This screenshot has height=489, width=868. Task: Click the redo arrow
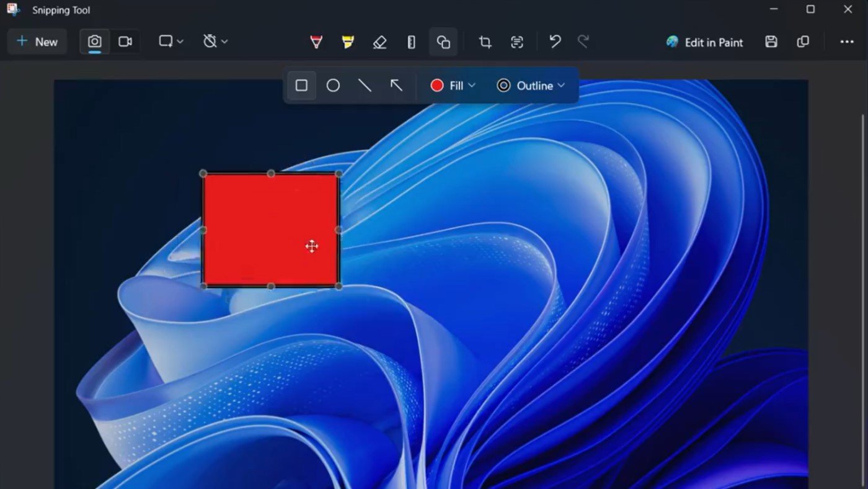(x=583, y=42)
